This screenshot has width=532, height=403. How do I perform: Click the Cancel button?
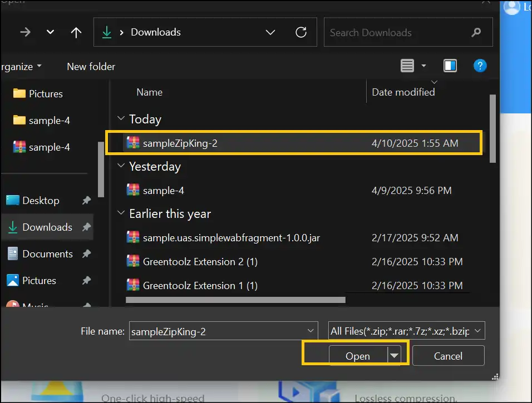click(448, 356)
